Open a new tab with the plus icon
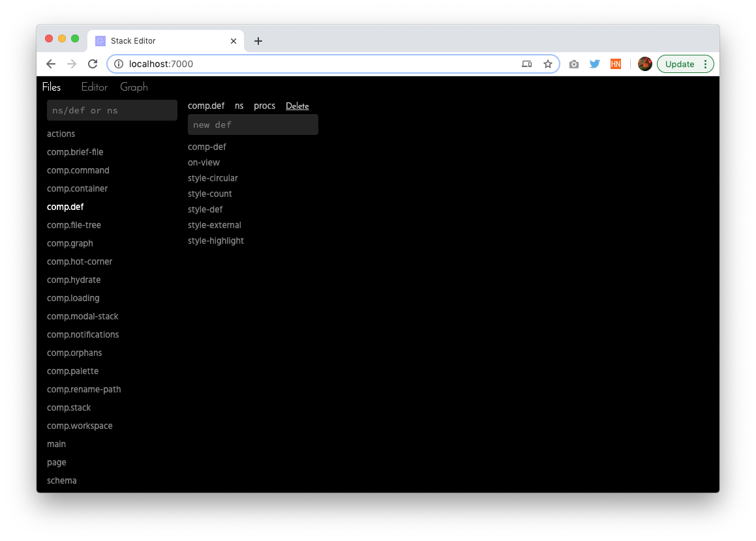The image size is (756, 541). coord(258,42)
